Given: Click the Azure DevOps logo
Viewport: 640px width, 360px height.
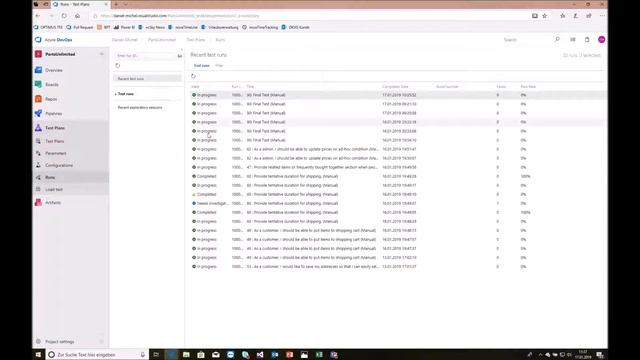Looking at the screenshot, I should click(38, 40).
